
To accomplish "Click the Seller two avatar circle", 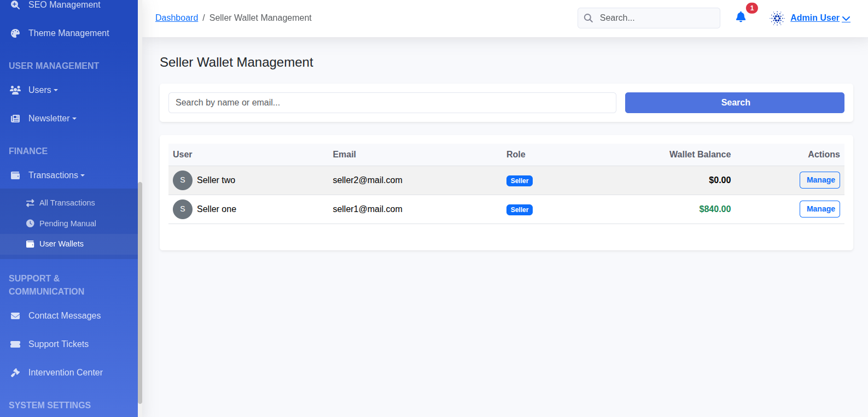I will [x=183, y=180].
